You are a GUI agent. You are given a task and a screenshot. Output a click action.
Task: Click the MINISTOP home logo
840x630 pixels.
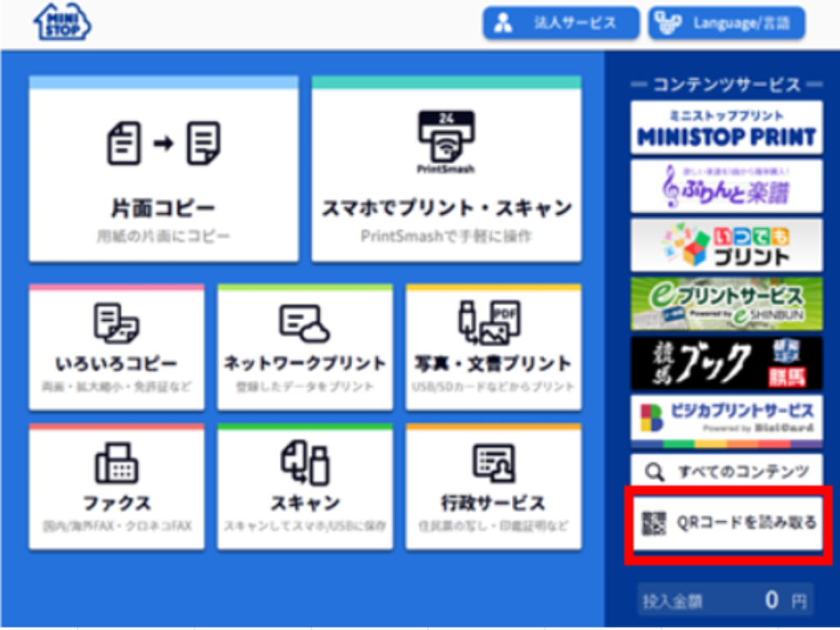[63, 23]
